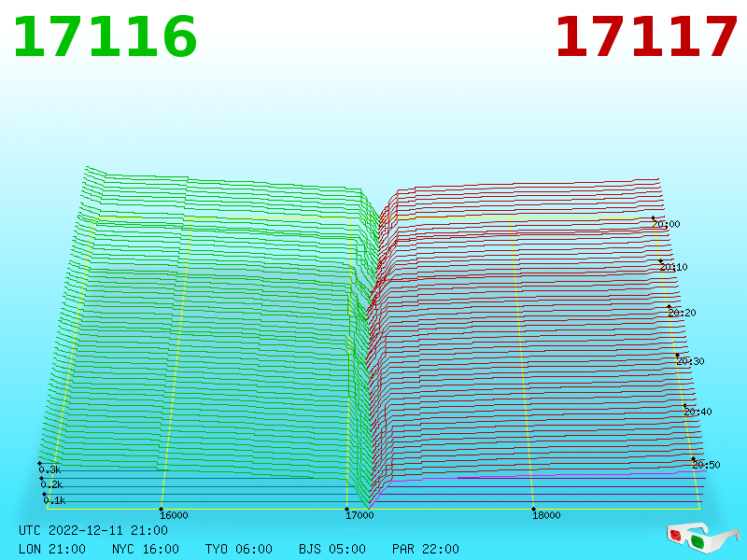The height and width of the screenshot is (560, 747).
Task: Click the 20:20 time axis marker
Action: (x=683, y=313)
